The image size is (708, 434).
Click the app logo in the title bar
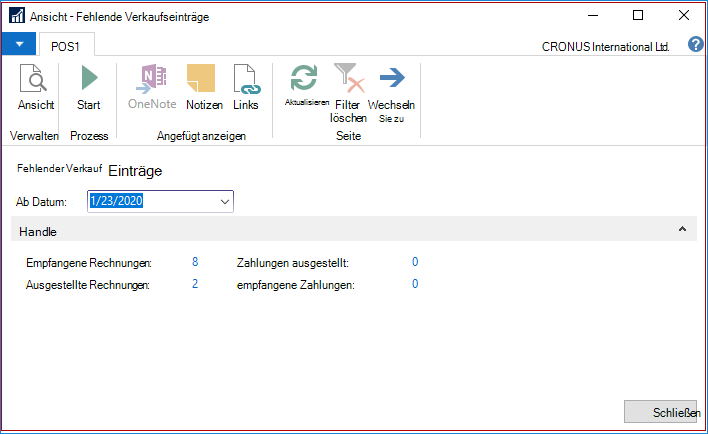coord(17,15)
